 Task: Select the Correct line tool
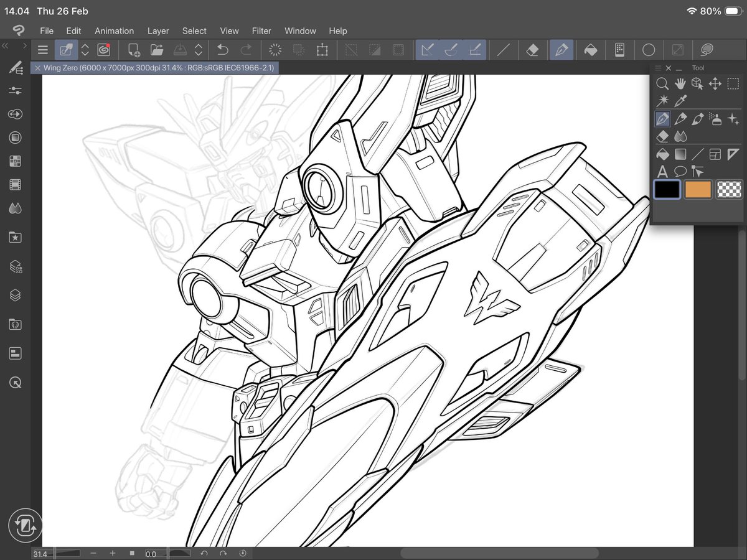click(x=697, y=171)
